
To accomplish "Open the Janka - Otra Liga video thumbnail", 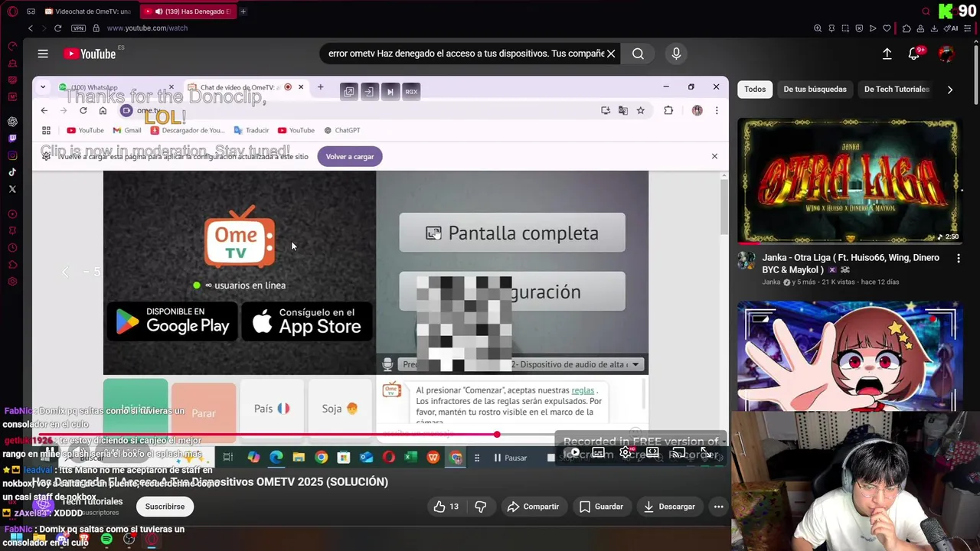I will click(x=848, y=181).
